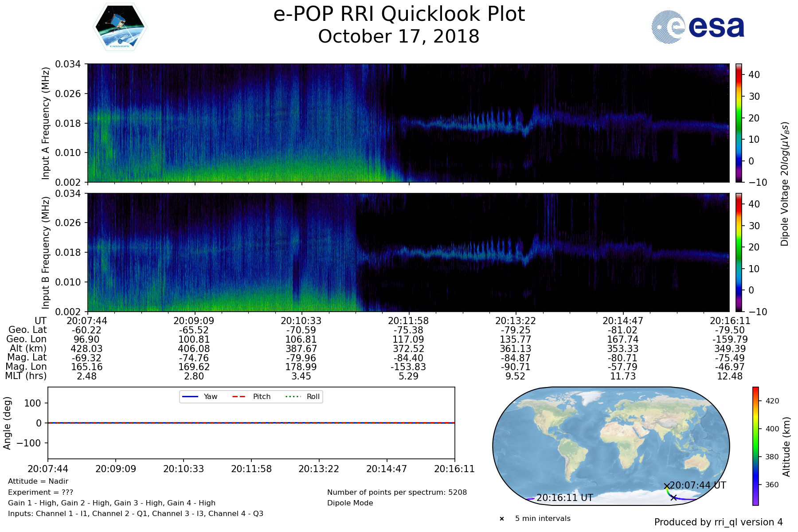Click the Altitude (km) colorbar
Screen dimensions: 798x532
point(755,446)
